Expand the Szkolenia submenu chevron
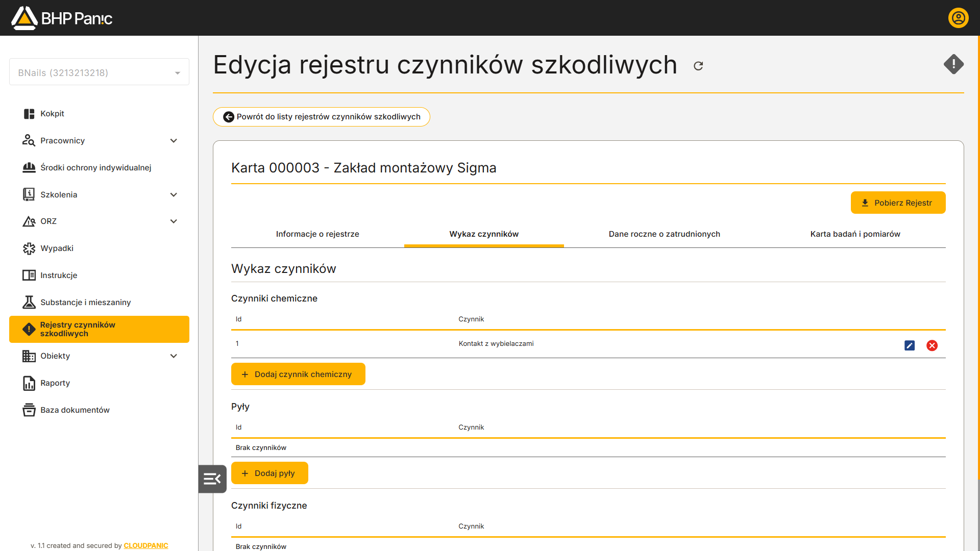This screenshot has width=980, height=551. (174, 194)
